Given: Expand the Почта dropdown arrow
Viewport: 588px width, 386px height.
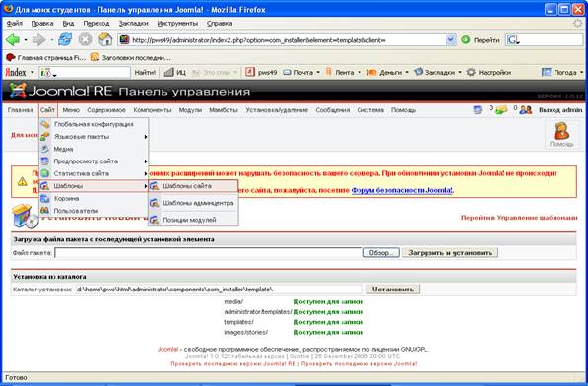Looking at the screenshot, I should [x=318, y=72].
